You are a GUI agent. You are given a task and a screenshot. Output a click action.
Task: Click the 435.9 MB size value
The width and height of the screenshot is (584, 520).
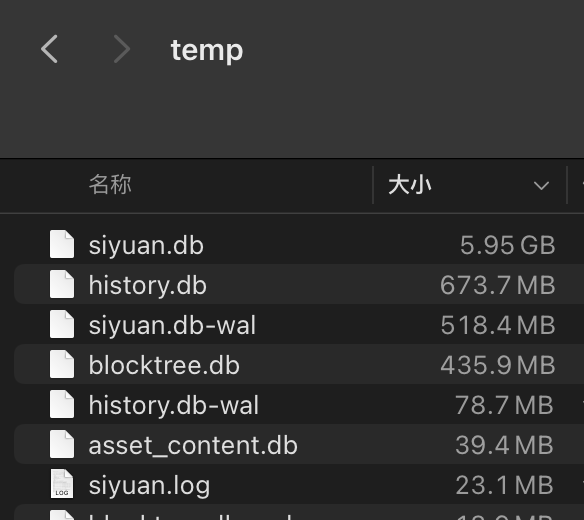[x=498, y=365]
